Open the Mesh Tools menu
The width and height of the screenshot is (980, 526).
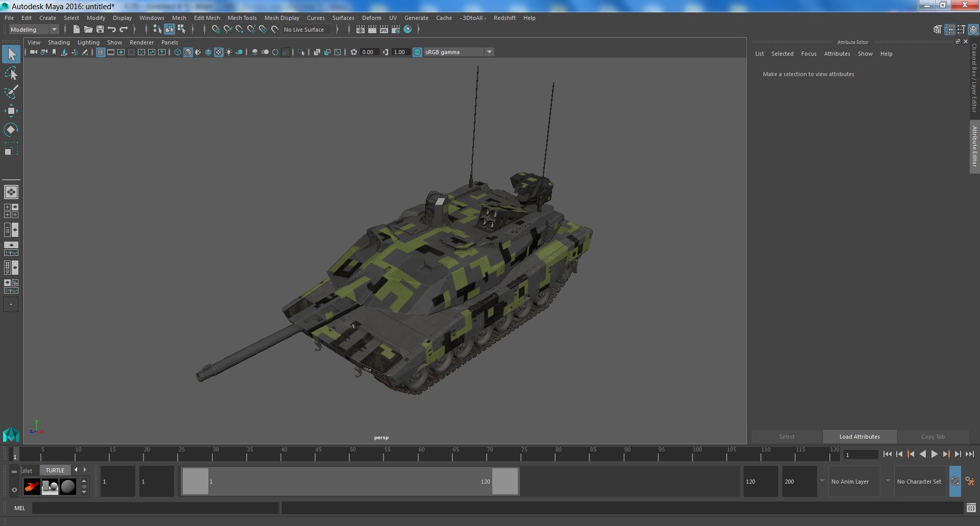point(242,18)
